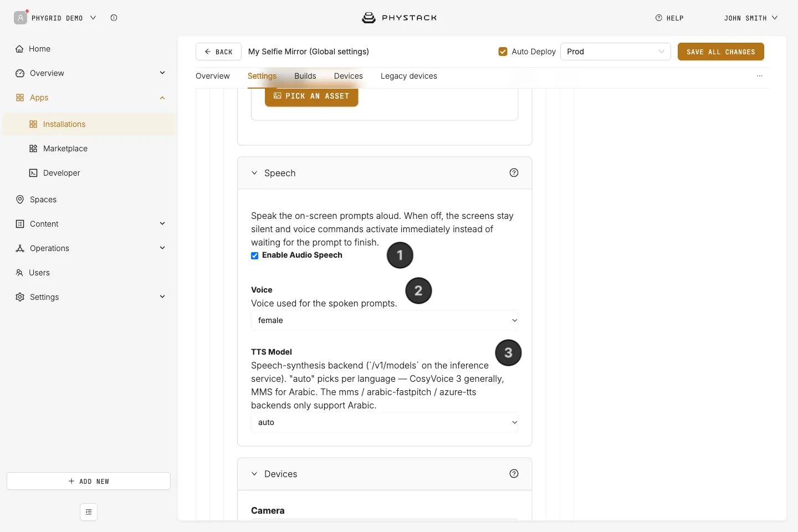Show help for the Devices section
The image size is (798, 532).
pyautogui.click(x=514, y=474)
